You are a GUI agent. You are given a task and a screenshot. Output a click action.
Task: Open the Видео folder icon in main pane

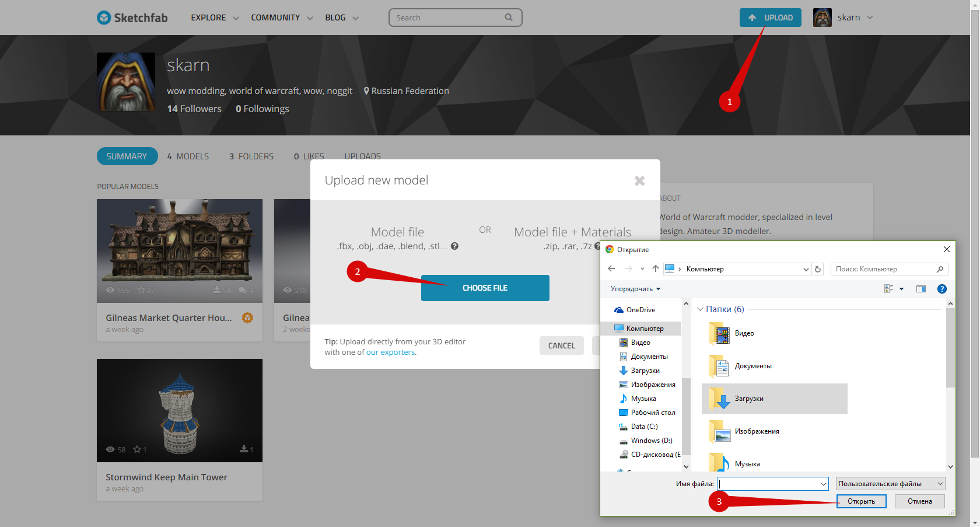tap(720, 333)
